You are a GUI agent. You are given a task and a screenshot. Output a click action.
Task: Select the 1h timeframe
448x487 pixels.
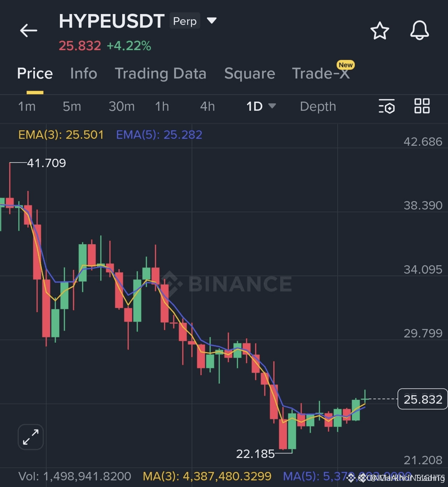coord(162,106)
